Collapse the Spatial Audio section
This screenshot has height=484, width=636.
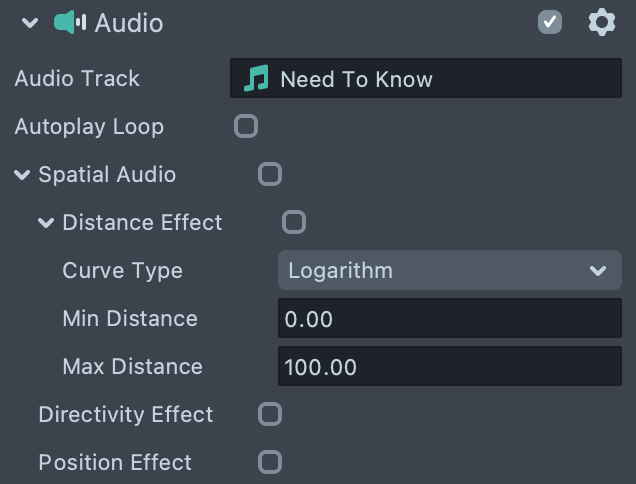(x=22, y=175)
